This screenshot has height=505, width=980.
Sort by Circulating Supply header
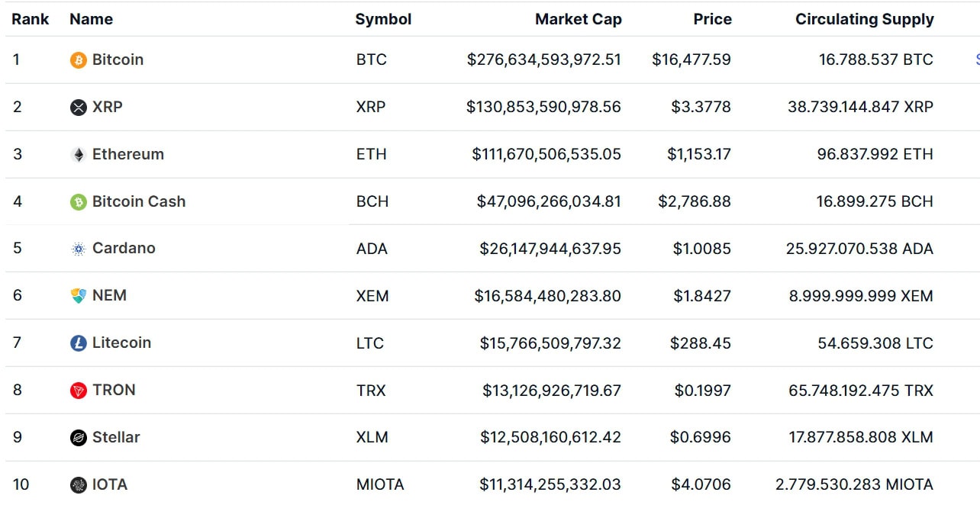pos(864,20)
